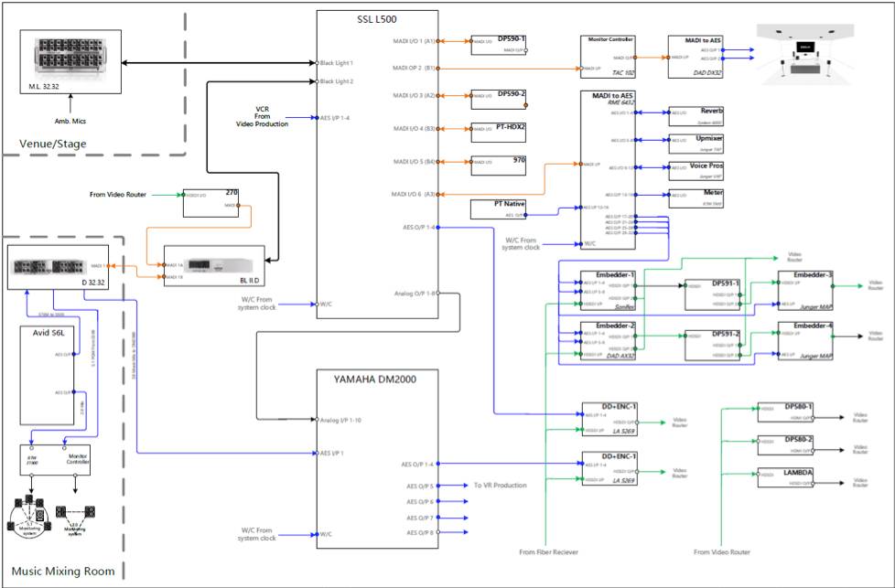Image resolution: width=895 pixels, height=588 pixels.
Task: Select the PT Native block
Action: pos(499,209)
